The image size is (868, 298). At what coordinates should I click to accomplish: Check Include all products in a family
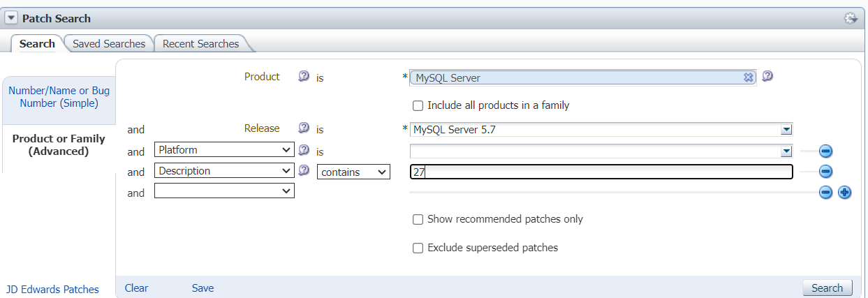tap(418, 106)
